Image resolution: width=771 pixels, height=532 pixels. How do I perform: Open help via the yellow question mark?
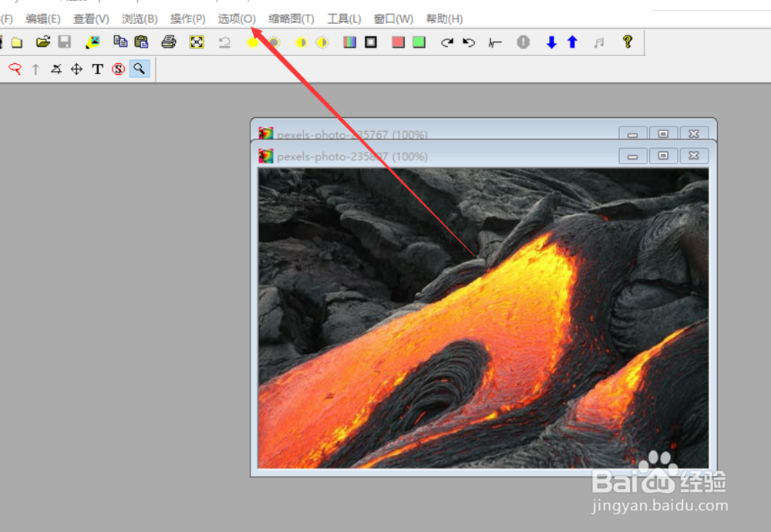pyautogui.click(x=628, y=42)
